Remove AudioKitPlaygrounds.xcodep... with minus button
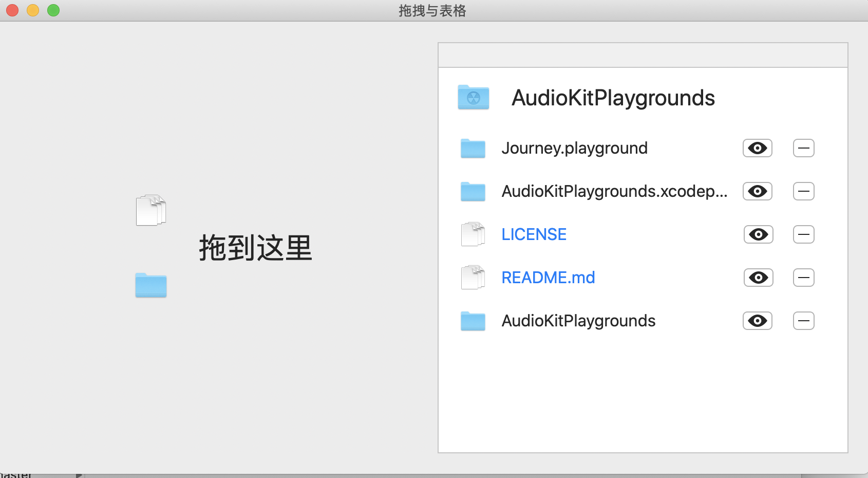The image size is (868, 478). 804,191
